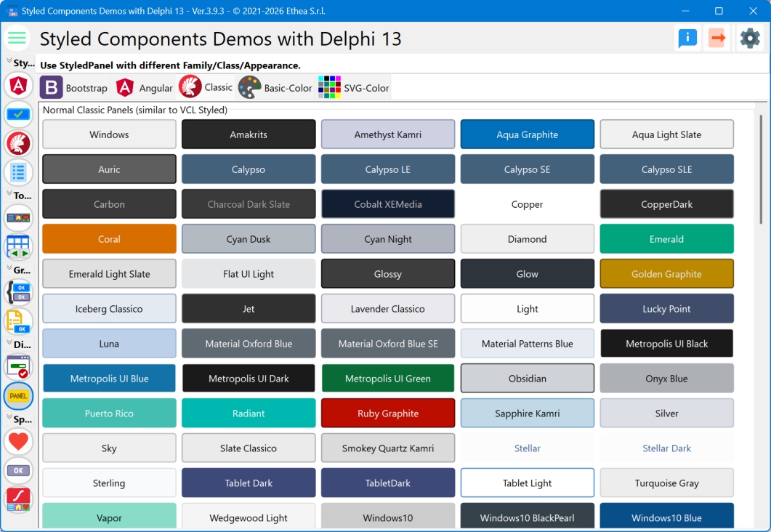The height and width of the screenshot is (532, 771).
Task: Click the Wedgewood Light panel
Action: (x=249, y=516)
